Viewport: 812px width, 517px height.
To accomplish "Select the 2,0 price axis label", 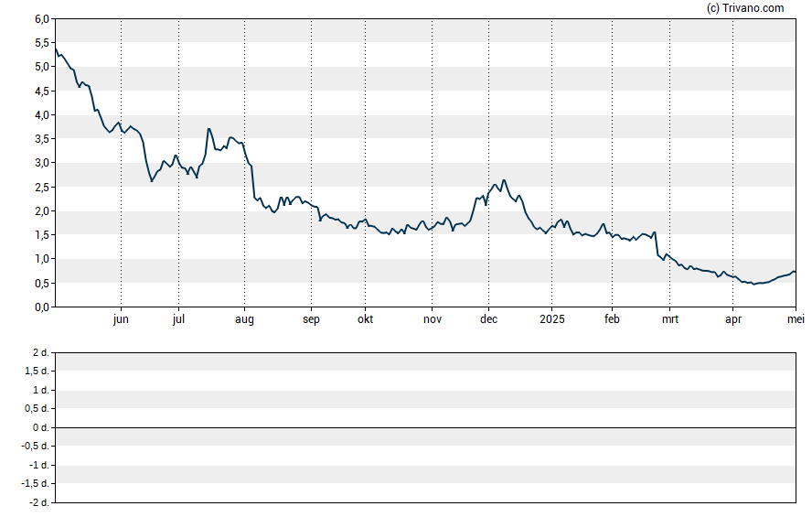I will click(x=42, y=210).
